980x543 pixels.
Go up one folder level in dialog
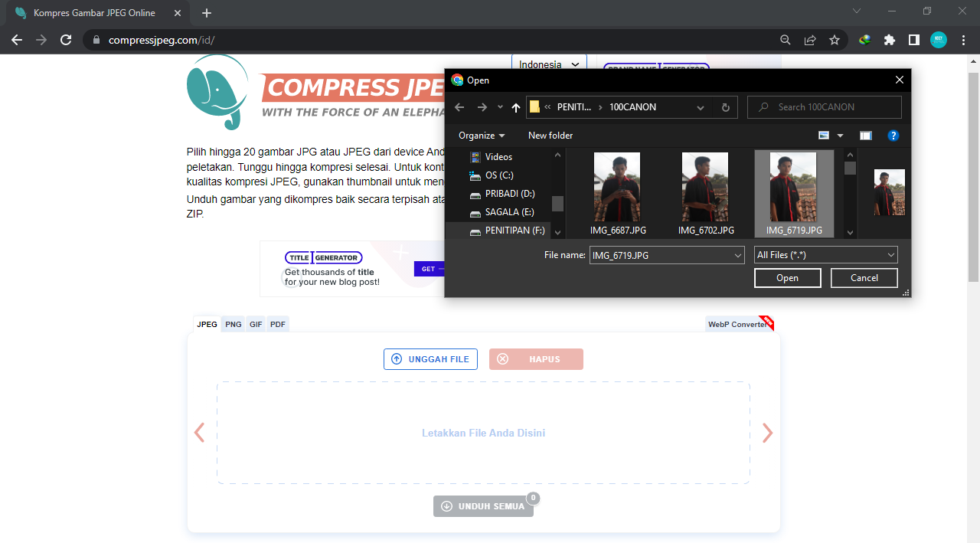(516, 107)
